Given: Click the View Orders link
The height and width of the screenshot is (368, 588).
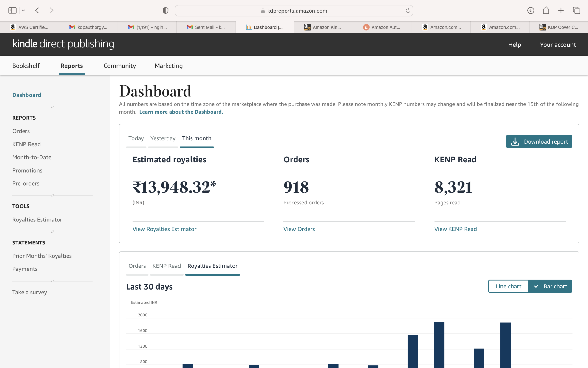Looking at the screenshot, I should pyautogui.click(x=299, y=229).
